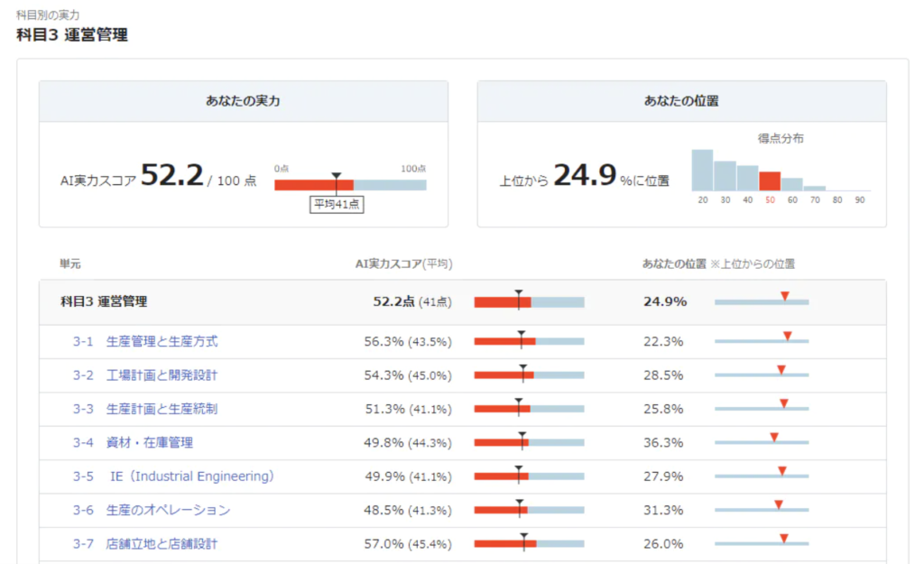Screen dimensions: 924x564
Task: Click the score bar in the 3-7 row
Action: tap(529, 544)
